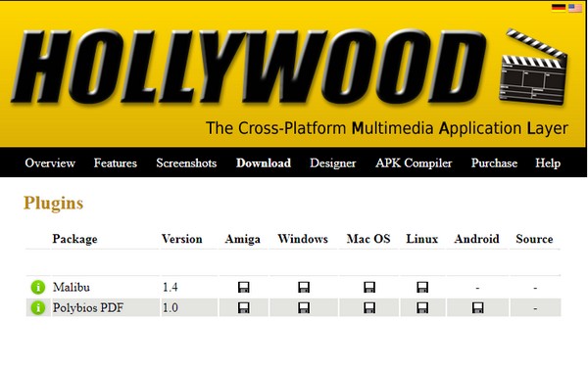Download Malibu plugin for Linux

click(x=422, y=287)
